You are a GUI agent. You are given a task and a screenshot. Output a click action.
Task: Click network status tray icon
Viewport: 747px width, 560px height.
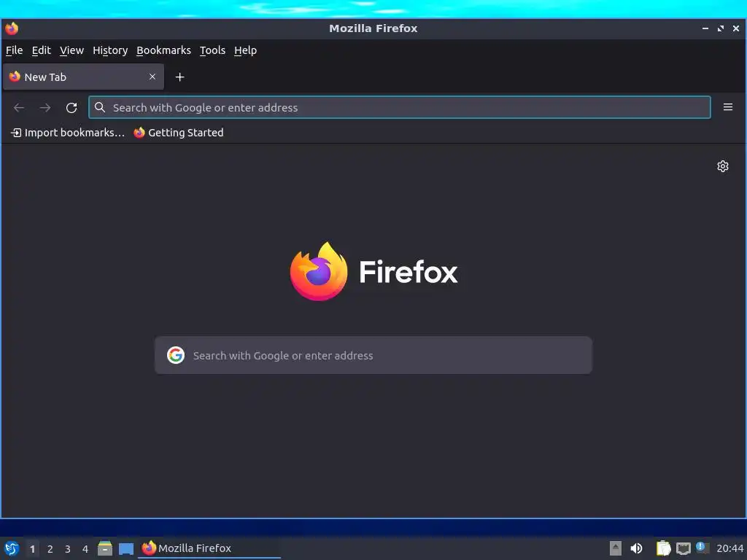[683, 548]
